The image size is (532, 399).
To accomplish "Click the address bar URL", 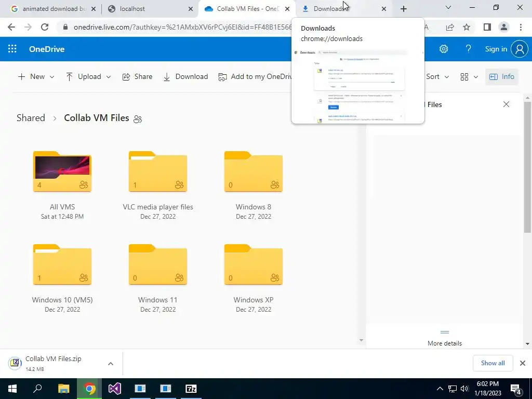I will click(x=182, y=27).
